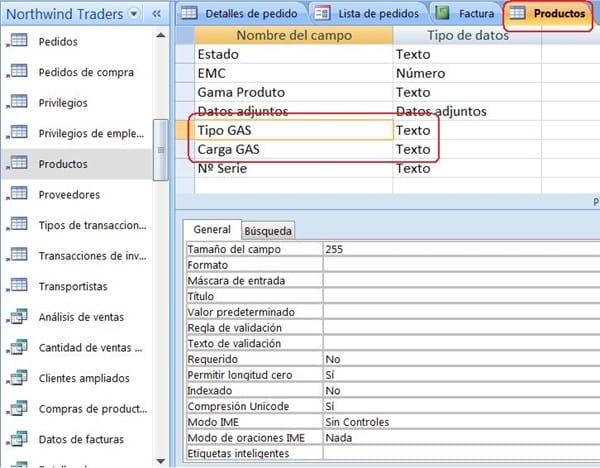Click the Permitir longitud cero value Sí

point(461,375)
